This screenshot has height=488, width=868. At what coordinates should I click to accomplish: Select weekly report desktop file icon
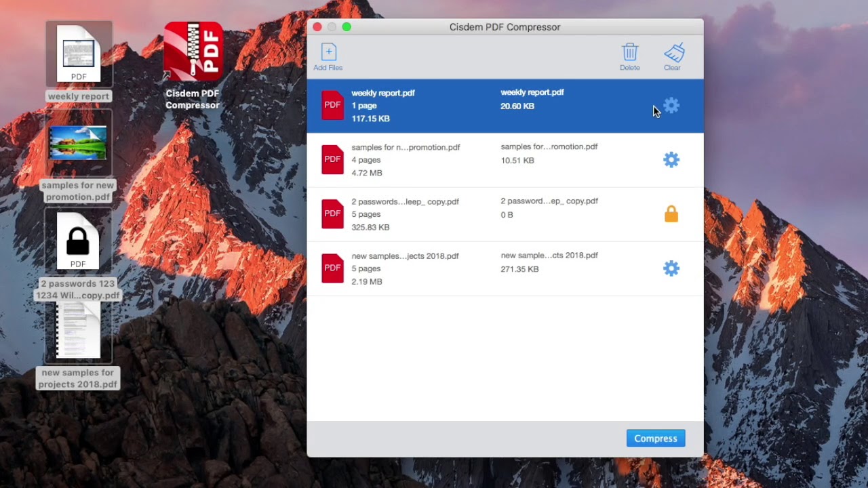79,54
